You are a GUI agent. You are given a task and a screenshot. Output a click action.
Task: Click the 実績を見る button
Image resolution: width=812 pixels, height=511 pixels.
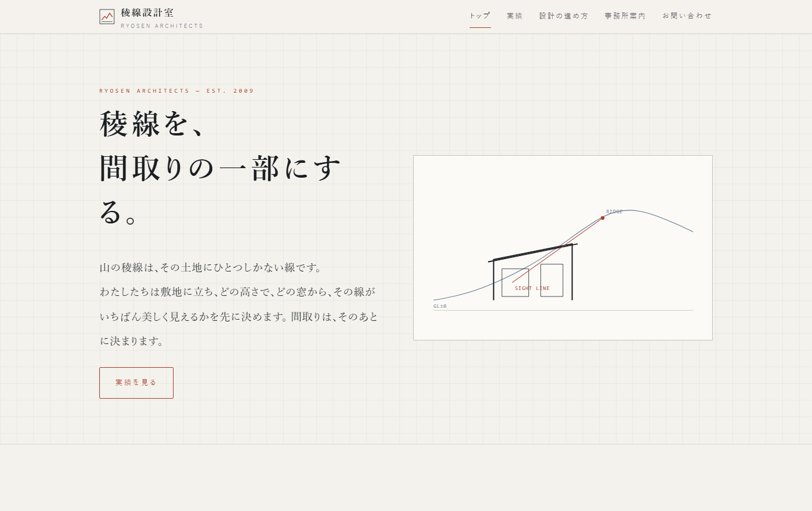pyautogui.click(x=136, y=383)
